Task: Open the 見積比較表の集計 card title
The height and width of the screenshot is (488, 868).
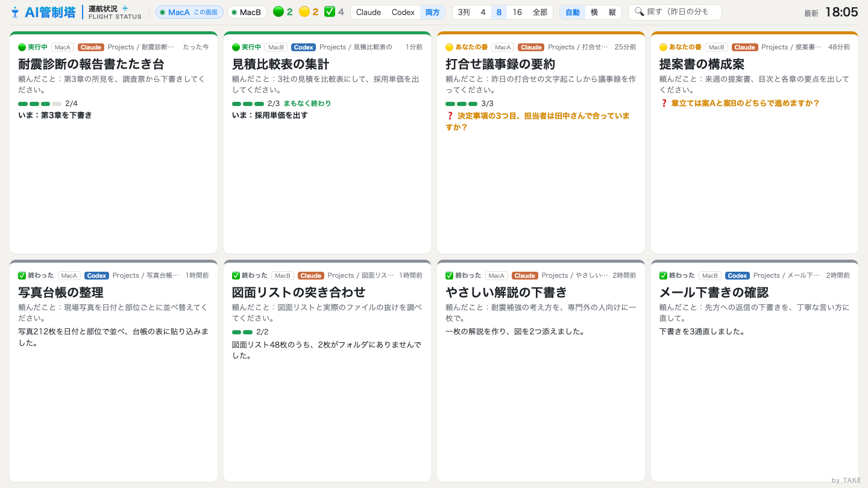Action: point(281,64)
